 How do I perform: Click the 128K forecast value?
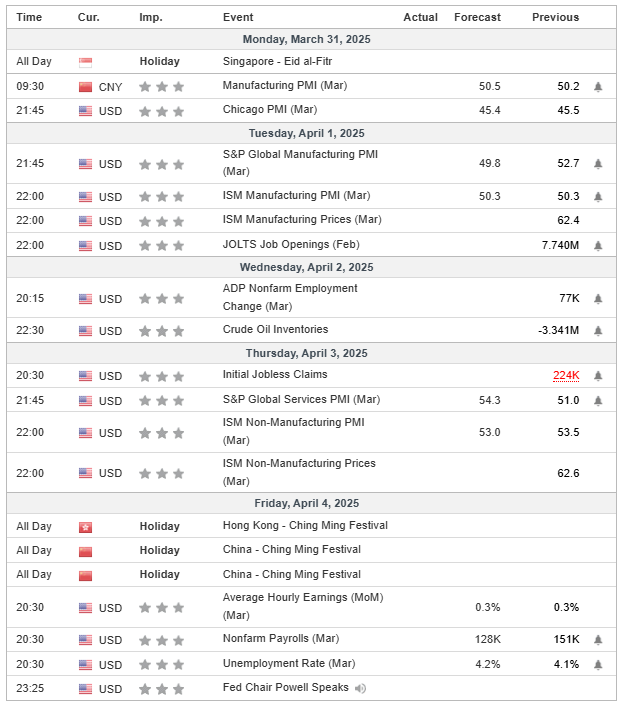point(488,639)
